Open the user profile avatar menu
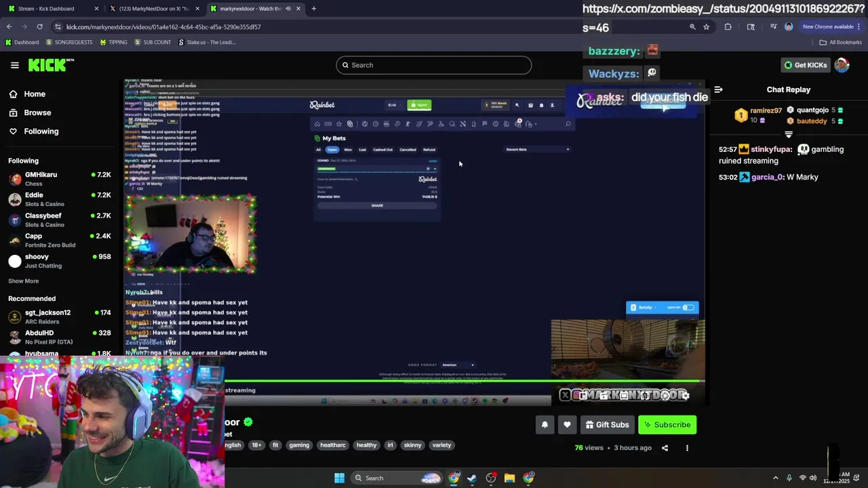The image size is (868, 488). (x=842, y=65)
